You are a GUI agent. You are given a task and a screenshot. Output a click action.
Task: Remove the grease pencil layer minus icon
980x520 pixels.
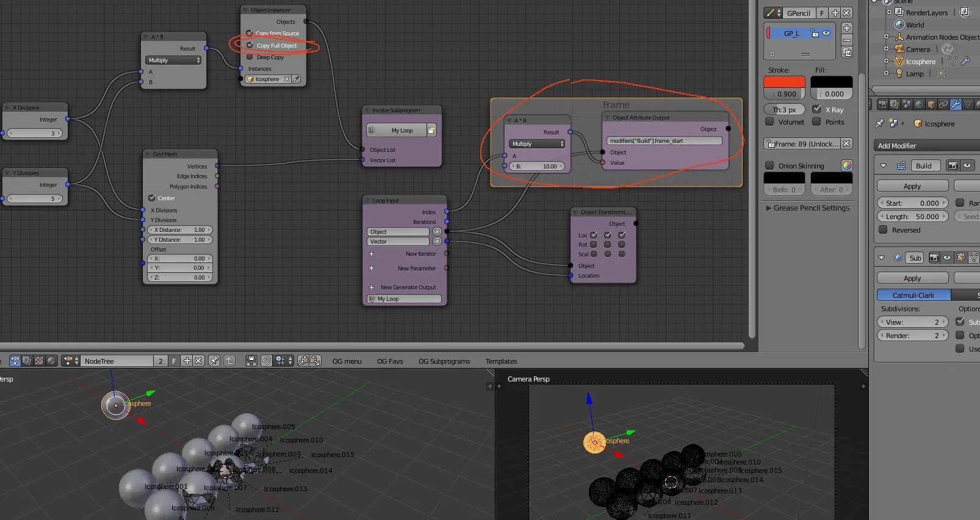[847, 40]
